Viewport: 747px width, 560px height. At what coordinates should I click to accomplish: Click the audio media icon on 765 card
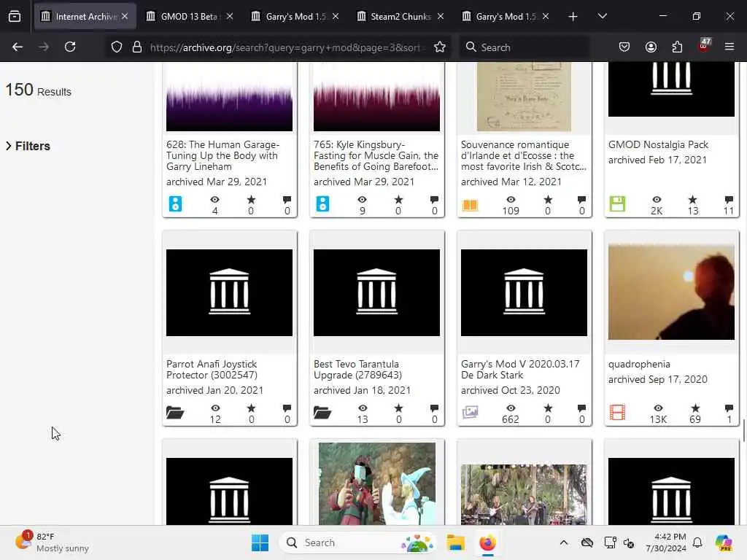(322, 204)
